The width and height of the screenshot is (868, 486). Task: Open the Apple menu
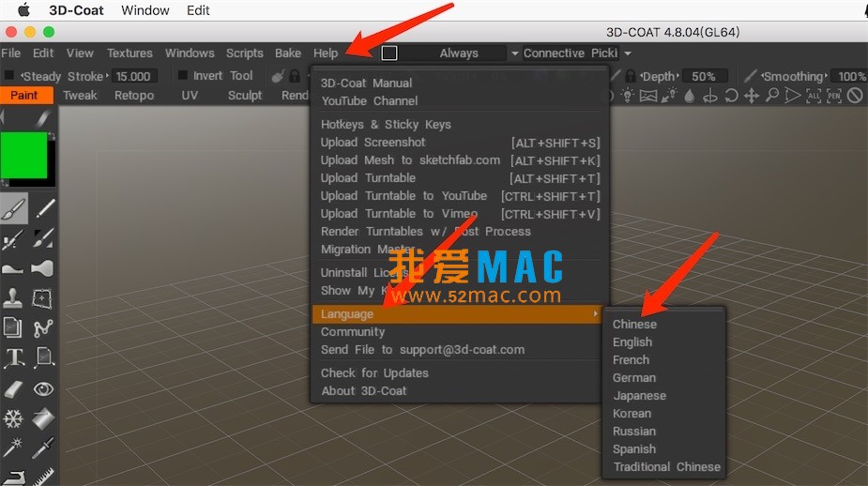pos(23,10)
